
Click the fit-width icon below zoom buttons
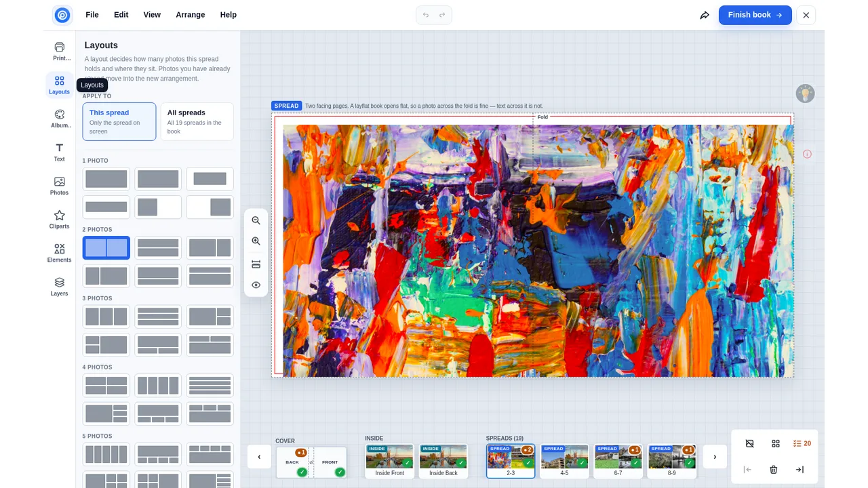(x=256, y=264)
